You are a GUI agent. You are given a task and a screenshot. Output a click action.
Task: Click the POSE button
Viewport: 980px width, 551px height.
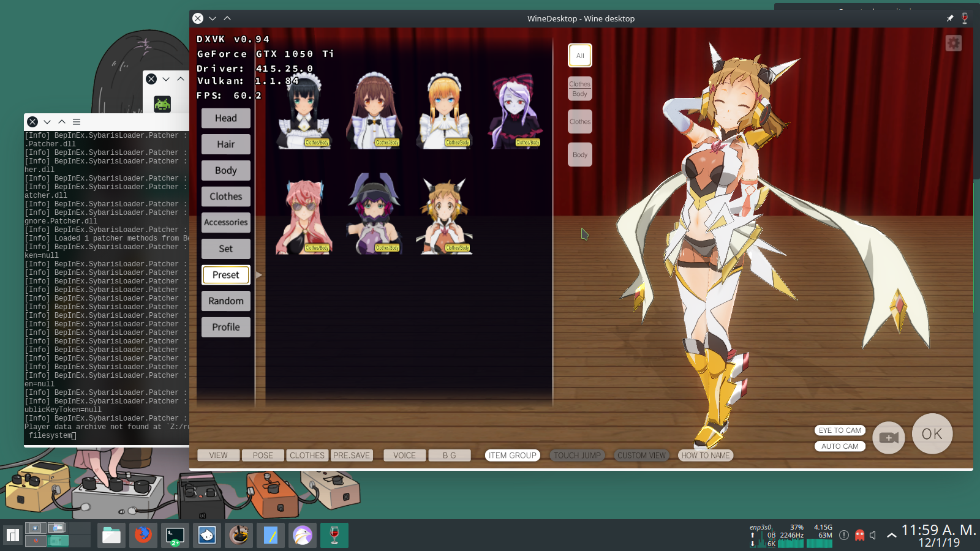point(263,455)
